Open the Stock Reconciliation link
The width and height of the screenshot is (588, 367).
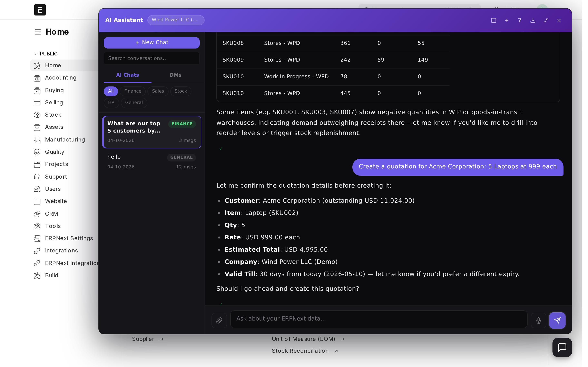[300, 351]
